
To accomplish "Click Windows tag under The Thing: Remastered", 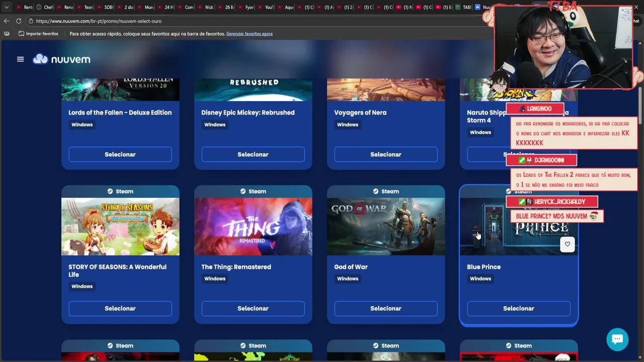I will [x=215, y=279].
